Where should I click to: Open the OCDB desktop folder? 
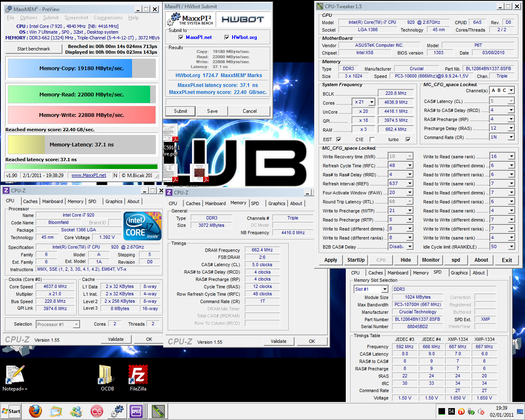(107, 378)
